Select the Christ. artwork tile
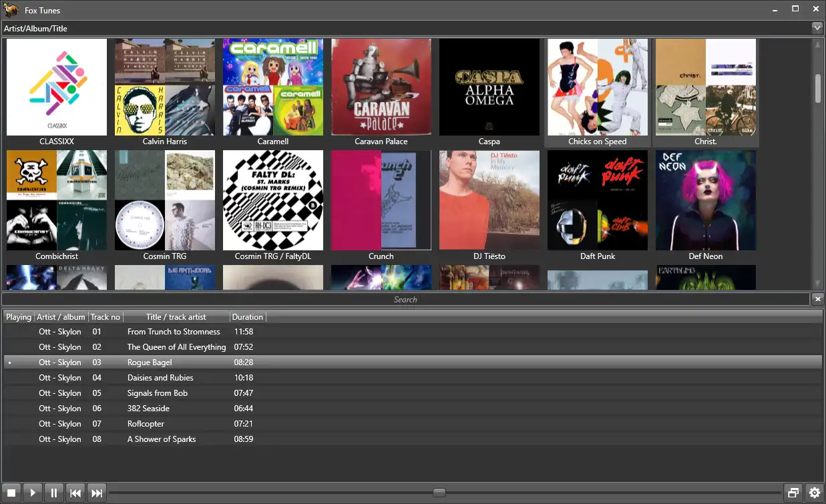This screenshot has height=504, width=826. coord(706,87)
